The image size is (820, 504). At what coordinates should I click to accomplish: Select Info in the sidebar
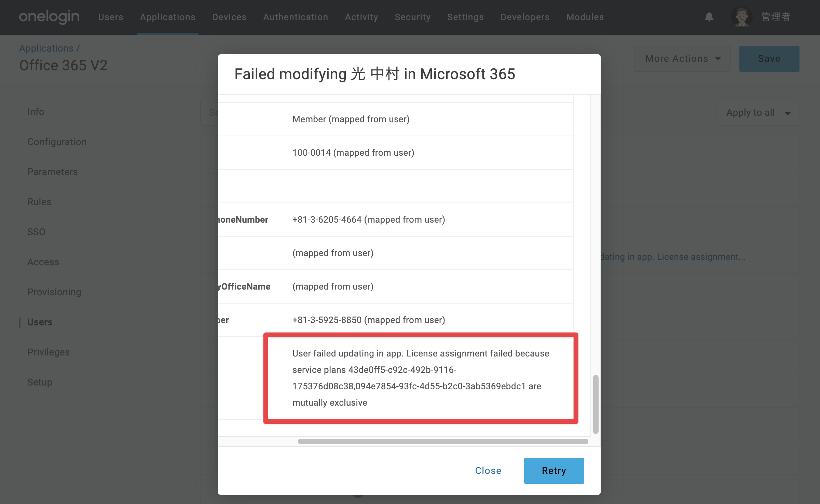pos(36,112)
